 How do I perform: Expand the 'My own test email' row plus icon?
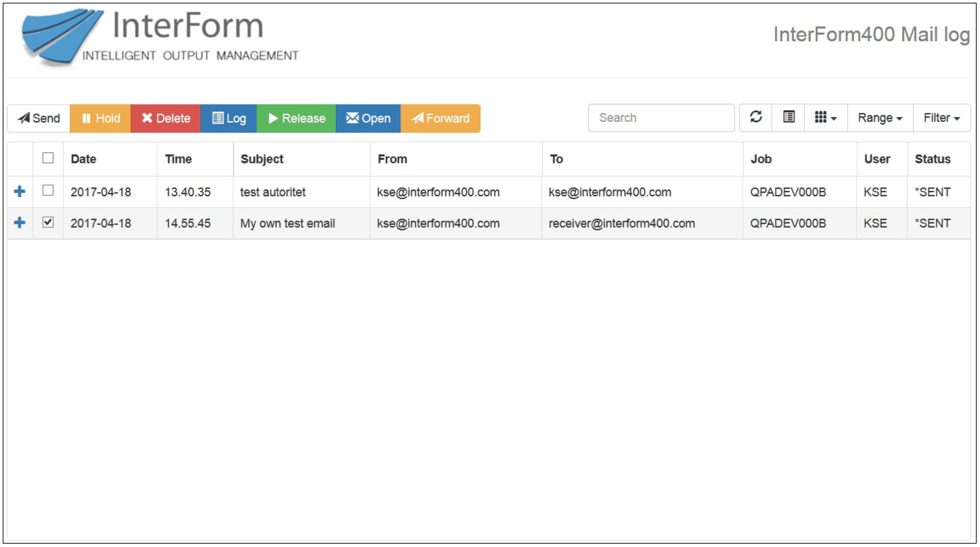(x=20, y=223)
